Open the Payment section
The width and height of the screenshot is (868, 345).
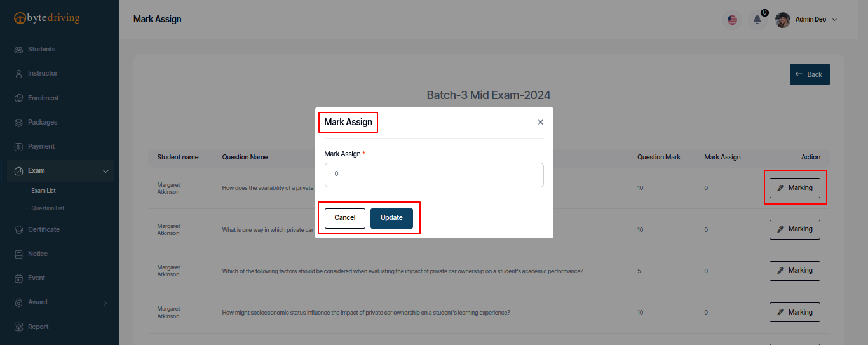[41, 146]
